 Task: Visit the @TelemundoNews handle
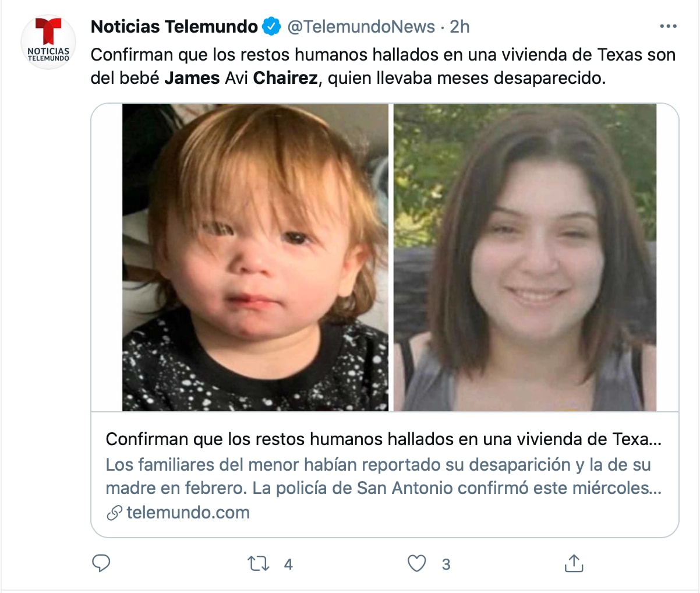pyautogui.click(x=361, y=26)
